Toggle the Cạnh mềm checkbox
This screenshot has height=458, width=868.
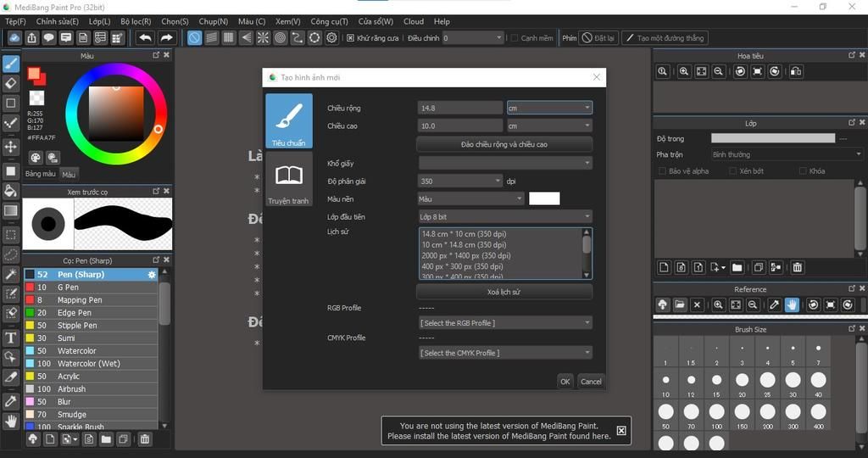coord(514,38)
